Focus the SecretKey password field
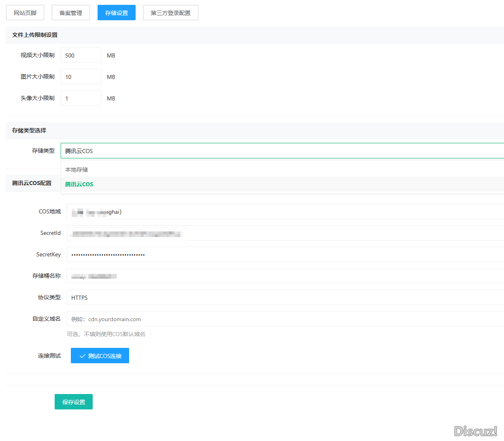This screenshot has height=441, width=504. point(285,255)
